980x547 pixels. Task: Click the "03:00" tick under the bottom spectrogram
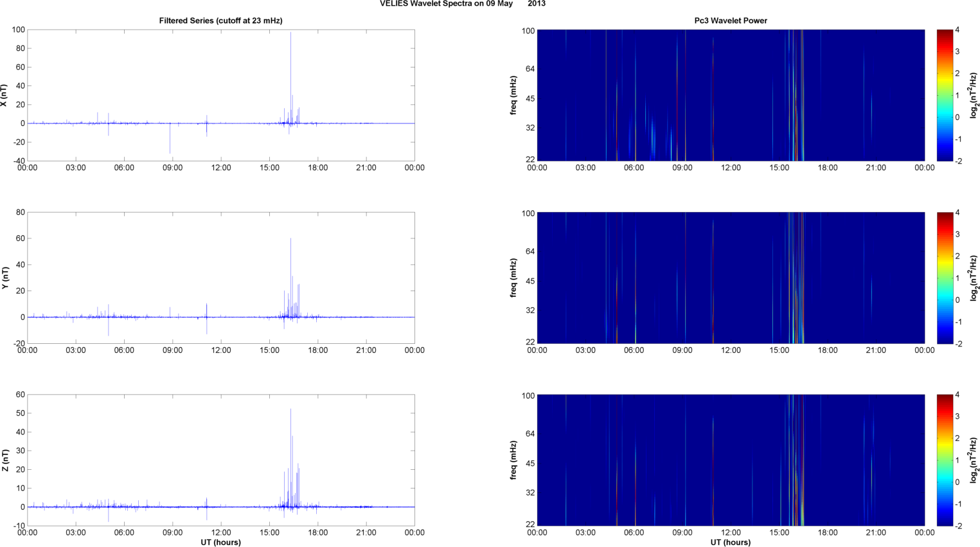pyautogui.click(x=585, y=533)
